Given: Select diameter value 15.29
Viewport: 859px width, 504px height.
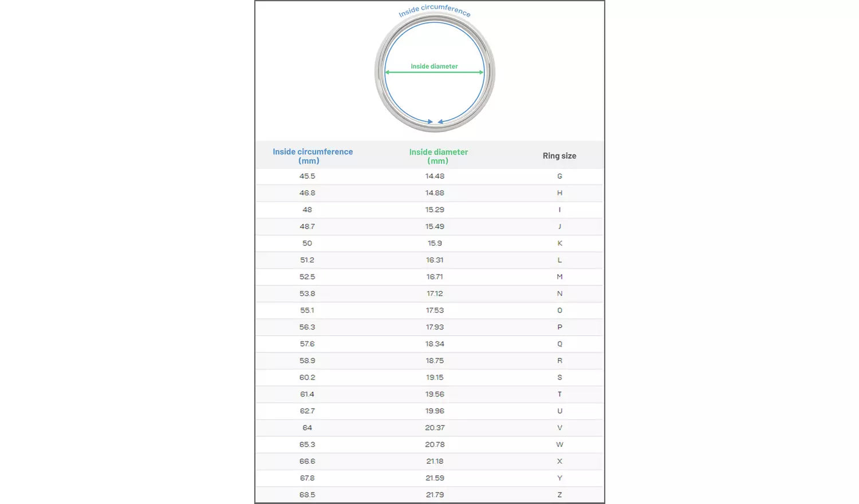Looking at the screenshot, I should point(435,210).
